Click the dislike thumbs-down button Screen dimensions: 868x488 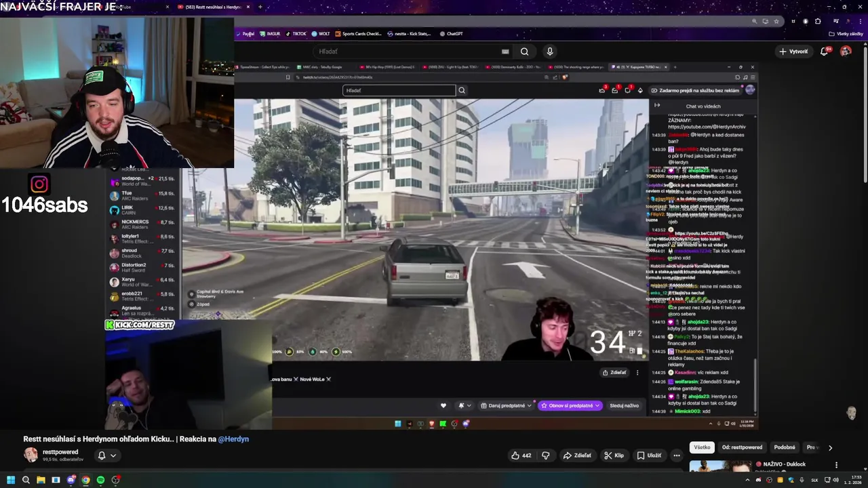point(546,455)
